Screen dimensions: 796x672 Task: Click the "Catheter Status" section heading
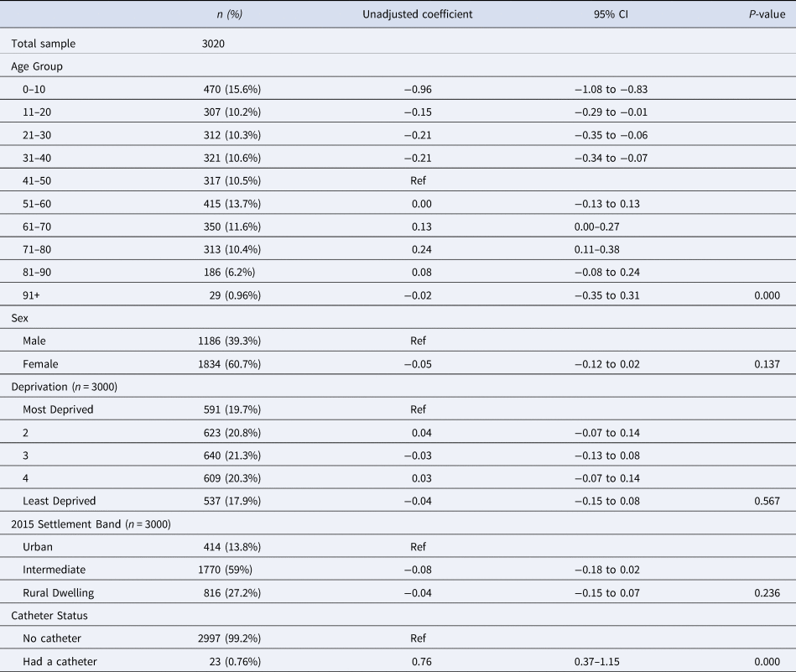(49, 616)
